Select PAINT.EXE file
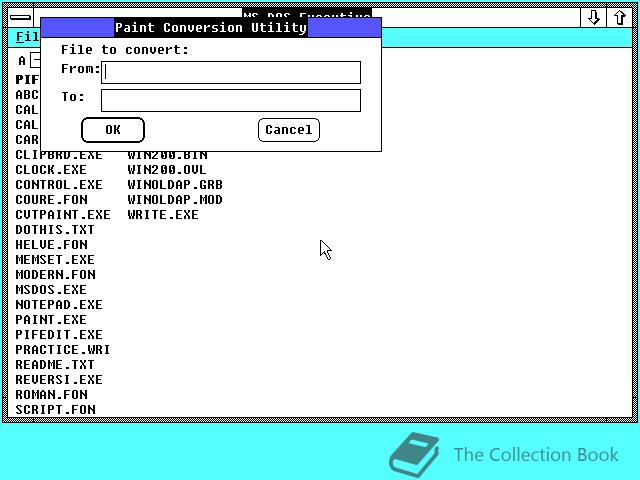Image resolution: width=640 pixels, height=480 pixels. pyautogui.click(x=51, y=320)
